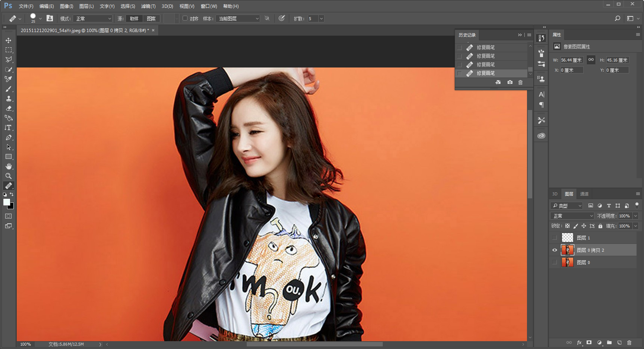Open the 扩散 diffusion value dropdown
This screenshot has height=349, width=644.
(x=321, y=19)
